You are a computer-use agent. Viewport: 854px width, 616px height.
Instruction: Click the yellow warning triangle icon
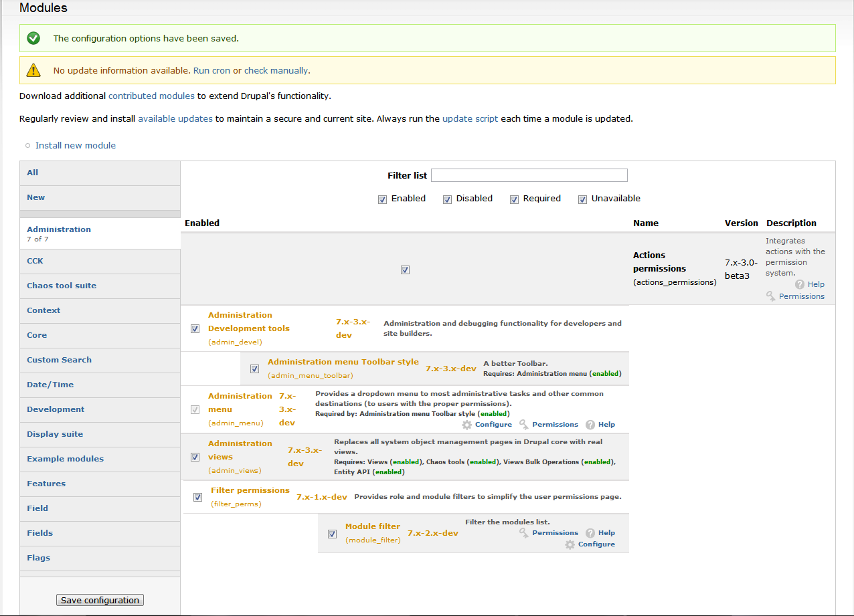click(33, 70)
